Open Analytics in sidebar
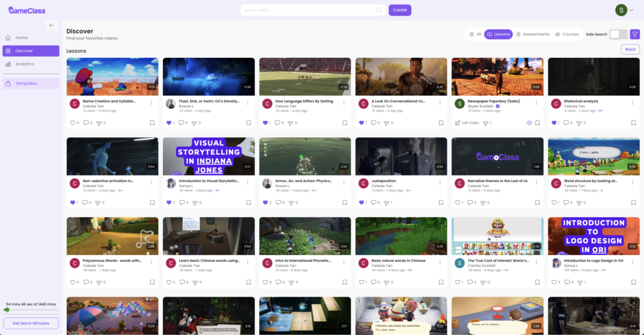This screenshot has width=644, height=335. click(31, 64)
